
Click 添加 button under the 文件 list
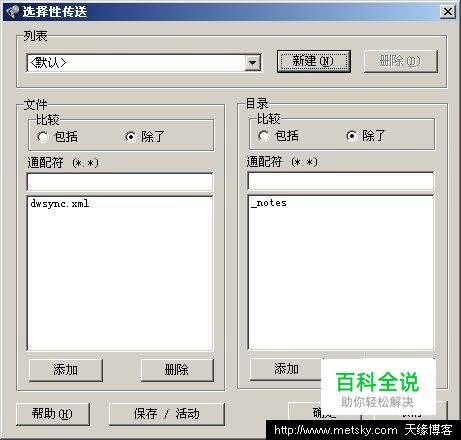66,370
